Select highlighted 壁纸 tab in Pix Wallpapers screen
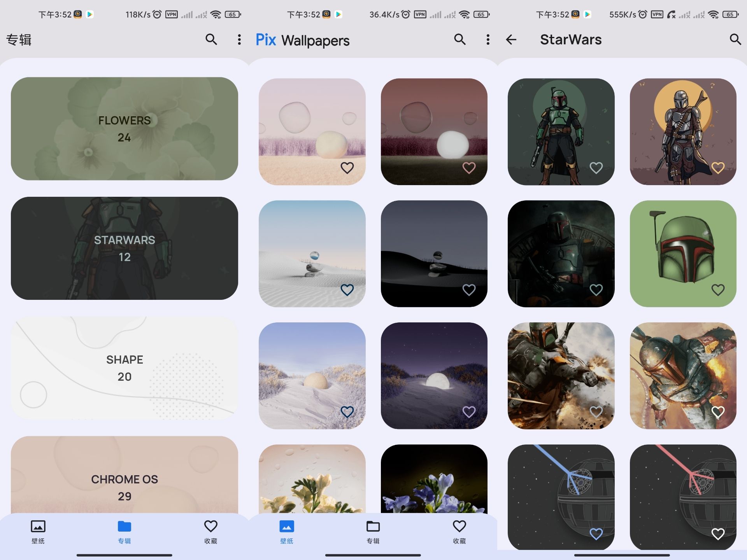Viewport: 747px width, 560px height. click(x=287, y=532)
